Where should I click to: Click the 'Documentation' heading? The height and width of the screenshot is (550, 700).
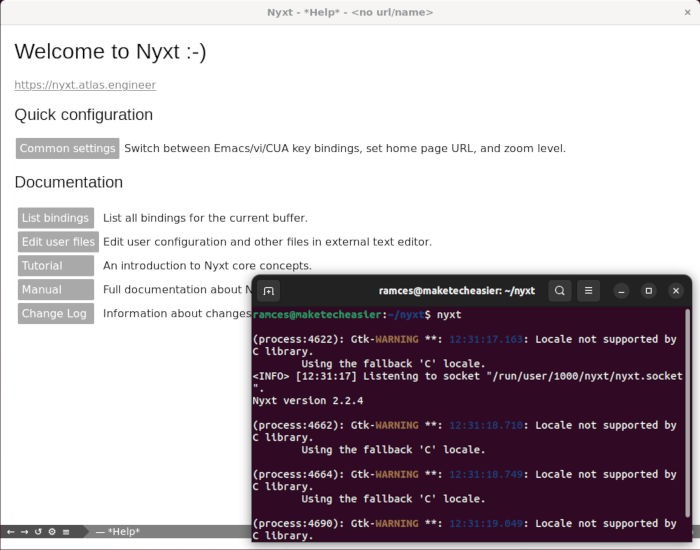pyautogui.click(x=69, y=182)
